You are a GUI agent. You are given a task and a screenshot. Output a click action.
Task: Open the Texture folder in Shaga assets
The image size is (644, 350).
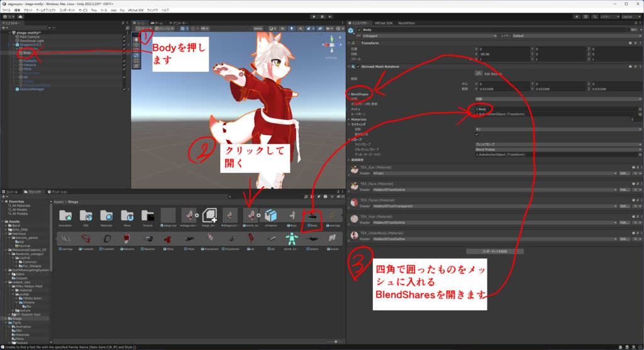tap(147, 217)
